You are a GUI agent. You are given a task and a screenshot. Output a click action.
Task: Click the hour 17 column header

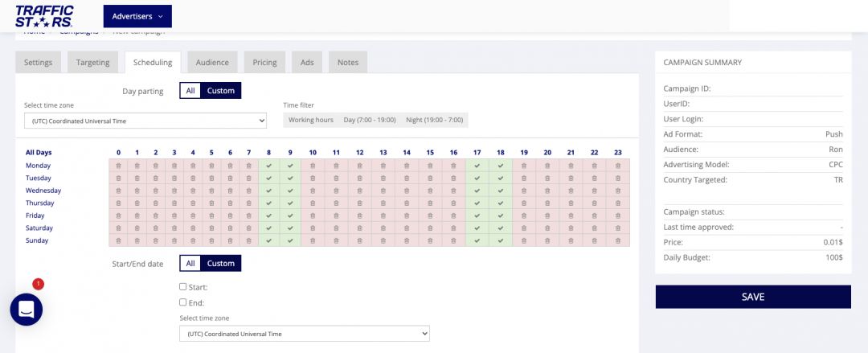point(477,153)
